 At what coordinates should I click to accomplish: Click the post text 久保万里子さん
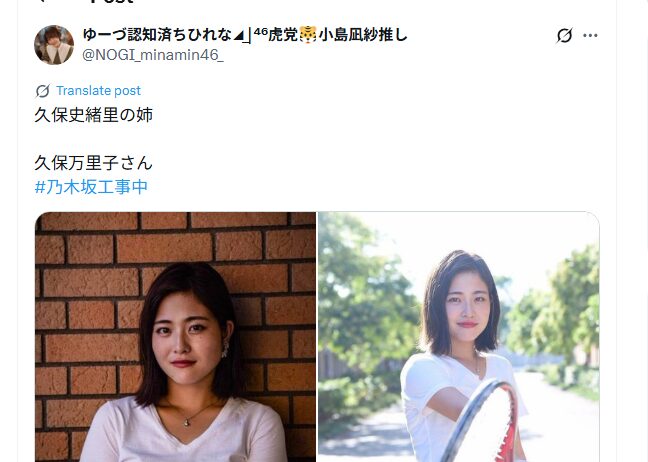[x=93, y=163]
